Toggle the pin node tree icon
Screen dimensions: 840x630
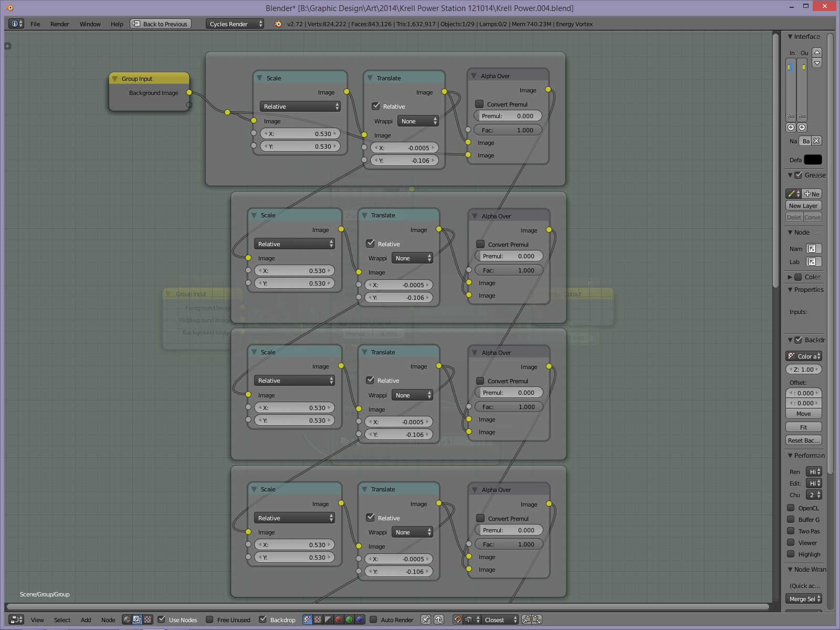tap(426, 619)
